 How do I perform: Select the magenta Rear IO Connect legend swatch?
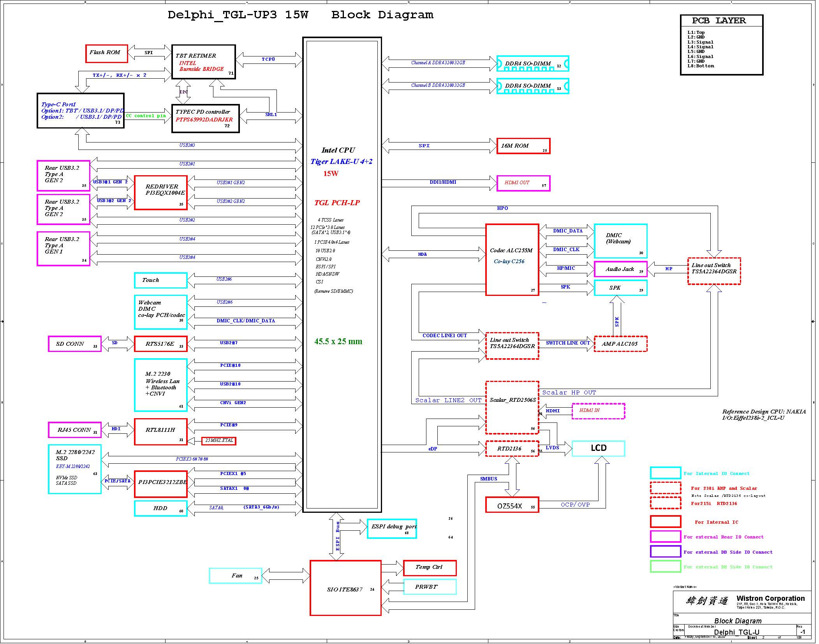coord(666,537)
